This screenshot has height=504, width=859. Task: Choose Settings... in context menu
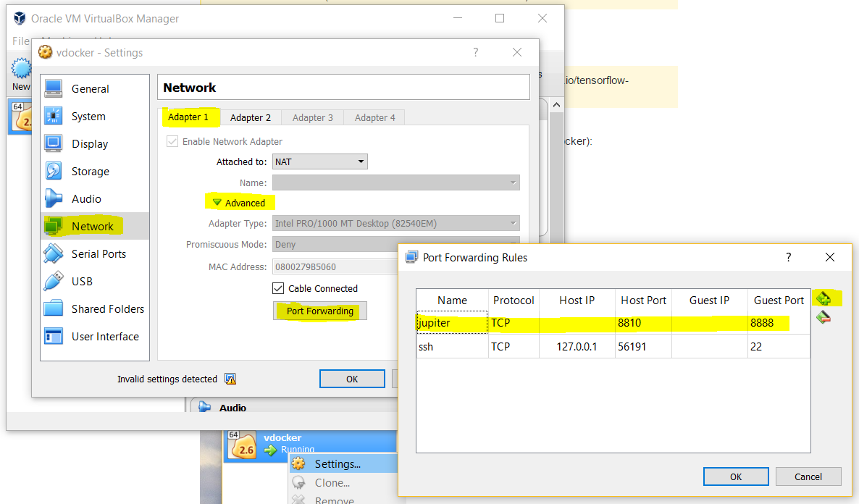tap(343, 464)
